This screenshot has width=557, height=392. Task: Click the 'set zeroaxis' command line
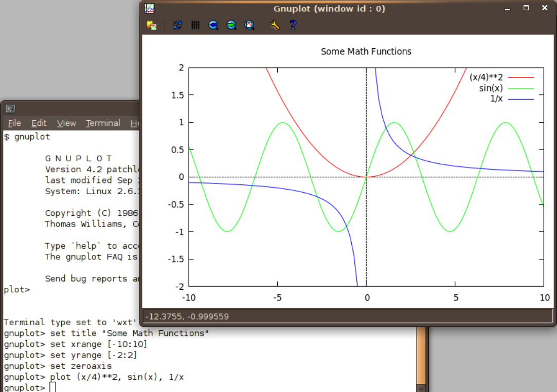tap(58, 366)
